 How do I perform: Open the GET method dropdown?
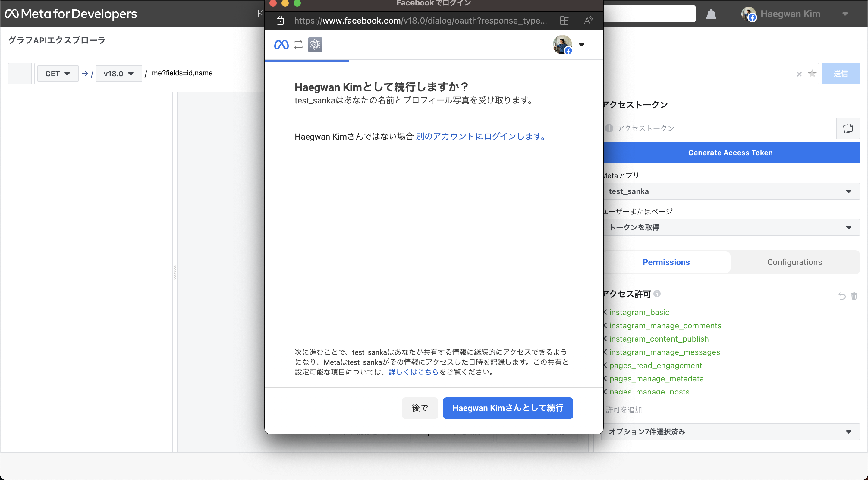coord(58,74)
